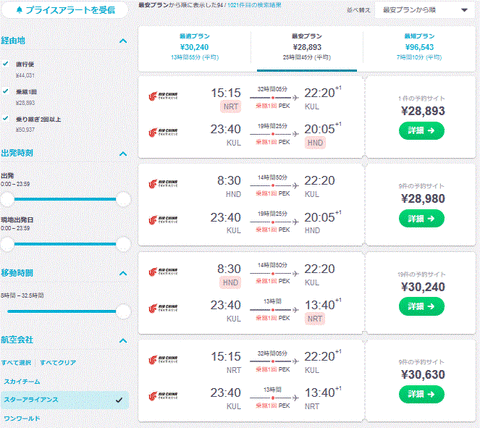The width and height of the screenshot is (480, 428).
Task: Switch to the 最適プラン ¥30,240 tab
Action: [x=195, y=47]
